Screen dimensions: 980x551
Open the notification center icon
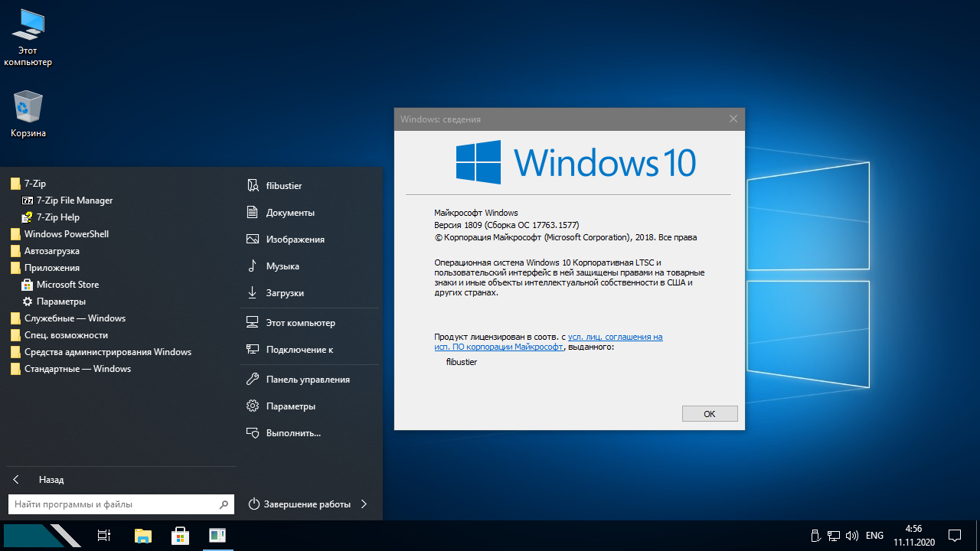(955, 536)
